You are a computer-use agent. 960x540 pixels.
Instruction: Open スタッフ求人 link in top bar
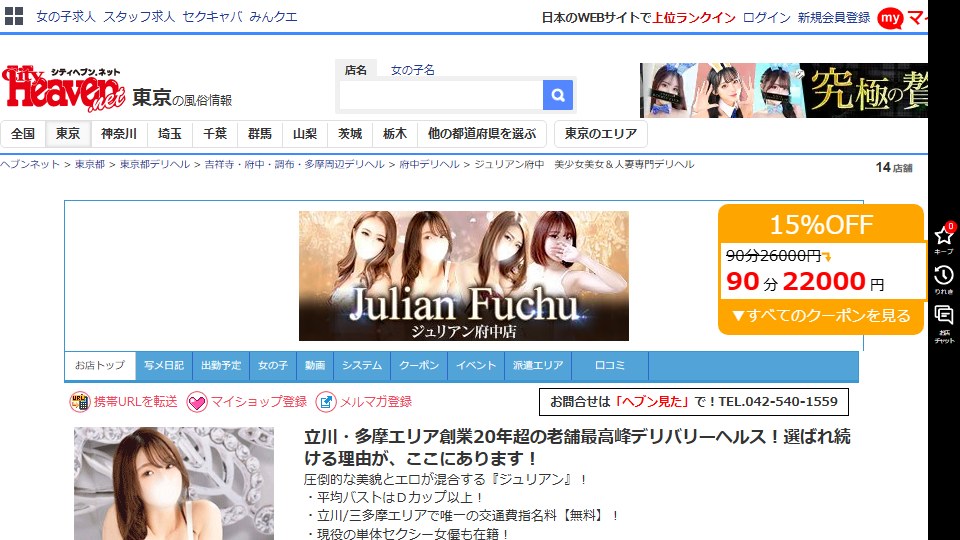(x=139, y=17)
